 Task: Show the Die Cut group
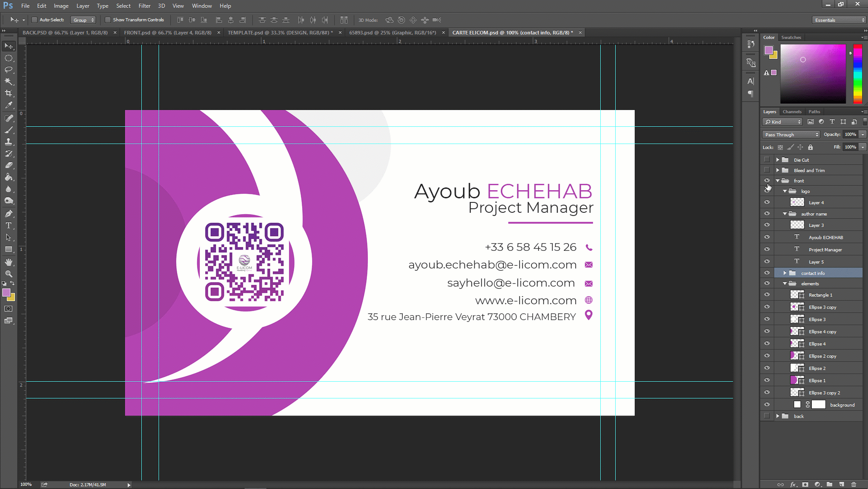point(767,160)
